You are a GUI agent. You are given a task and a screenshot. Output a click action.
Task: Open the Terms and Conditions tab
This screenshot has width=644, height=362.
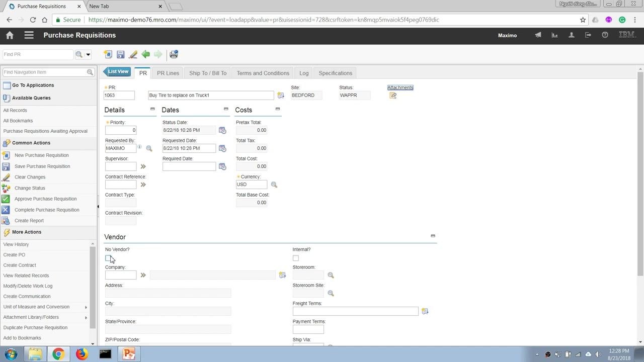point(263,73)
